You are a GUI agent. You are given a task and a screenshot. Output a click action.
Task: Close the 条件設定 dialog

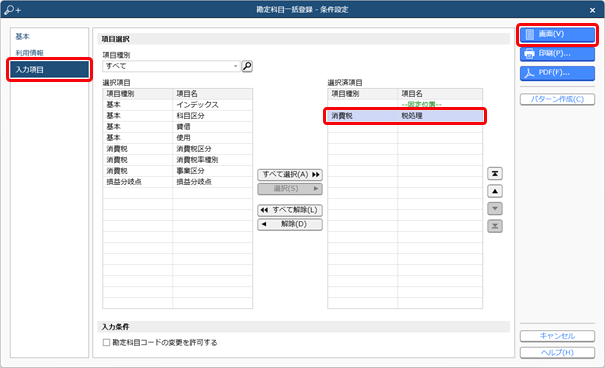click(x=592, y=10)
